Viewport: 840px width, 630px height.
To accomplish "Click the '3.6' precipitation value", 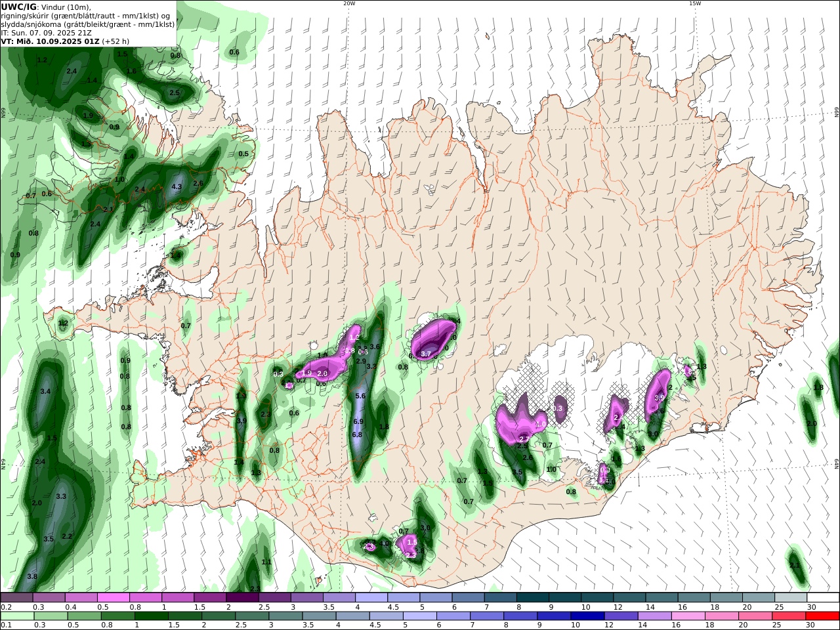I will 375,346.
